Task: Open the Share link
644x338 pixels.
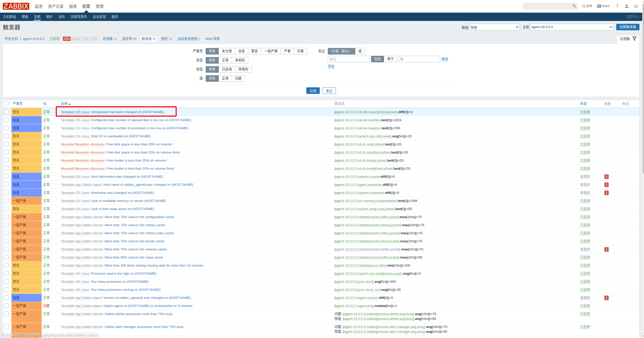Action: coord(603,6)
